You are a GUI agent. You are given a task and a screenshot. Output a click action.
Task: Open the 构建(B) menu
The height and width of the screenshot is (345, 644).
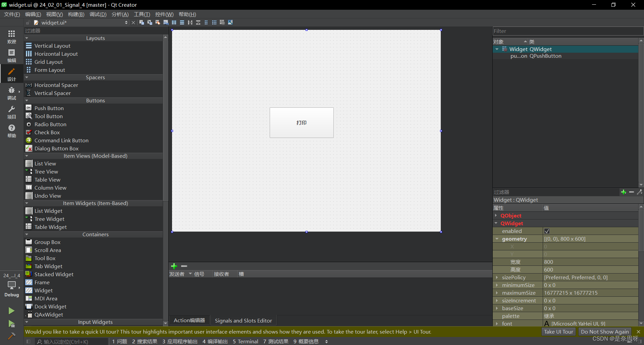[76, 14]
